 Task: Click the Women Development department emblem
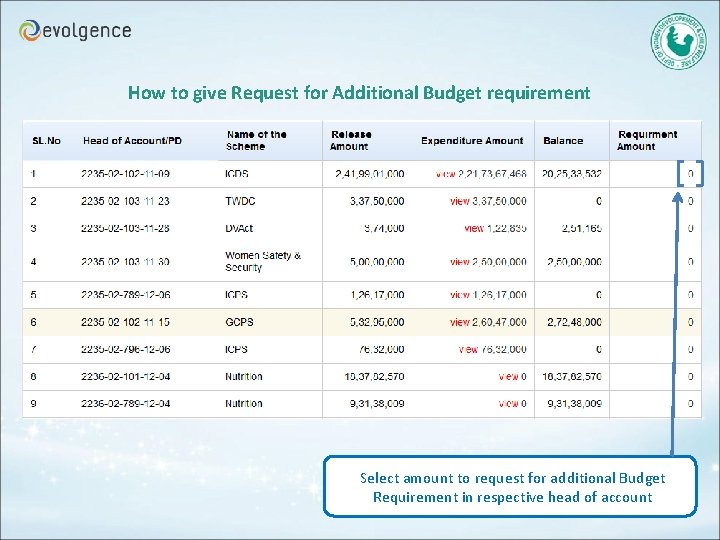[x=679, y=41]
